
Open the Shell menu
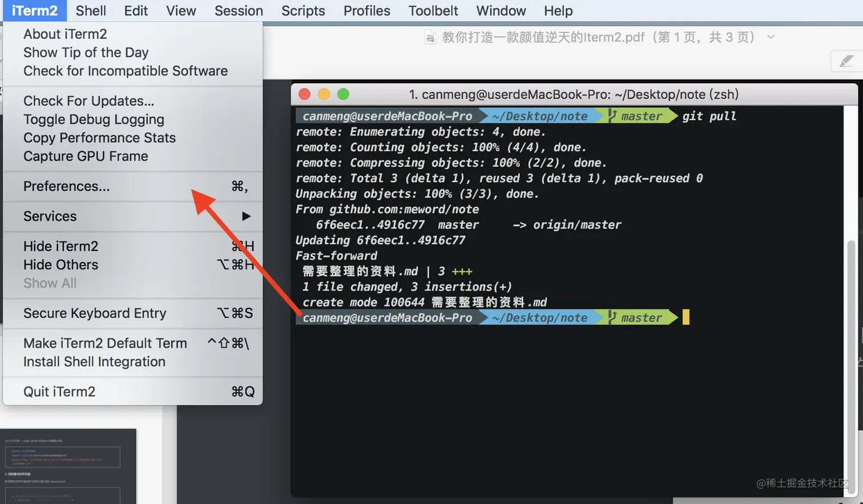tap(91, 11)
